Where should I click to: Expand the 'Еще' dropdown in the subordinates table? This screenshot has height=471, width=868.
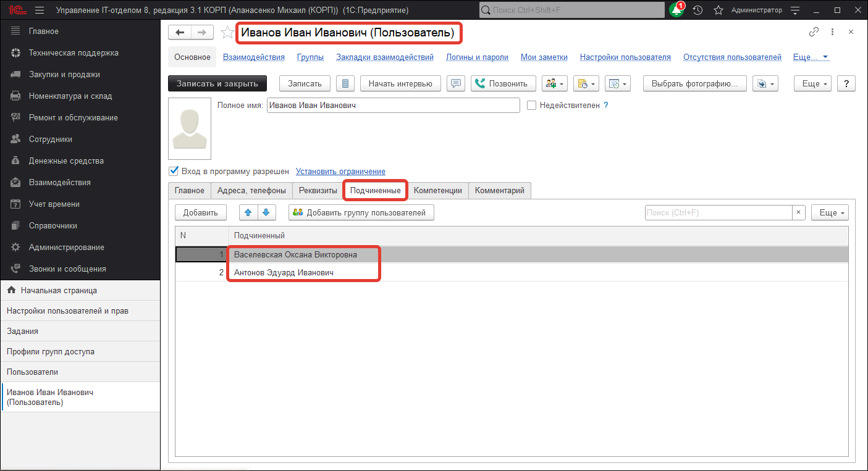coord(829,213)
